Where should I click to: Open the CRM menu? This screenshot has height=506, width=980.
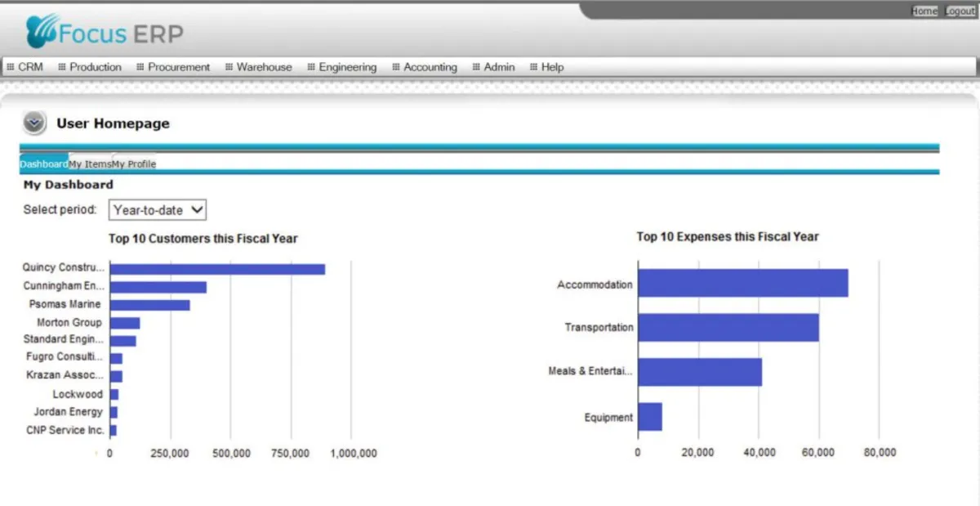(x=24, y=67)
